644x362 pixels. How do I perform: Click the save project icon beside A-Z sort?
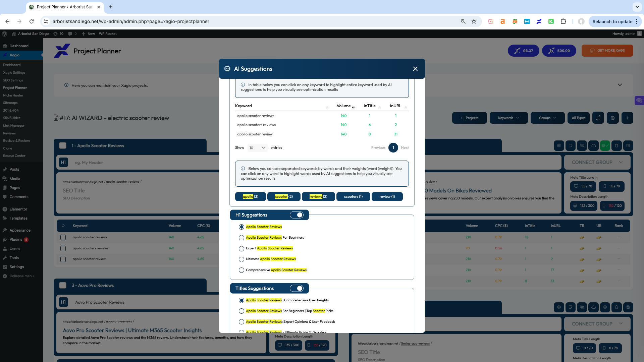pyautogui.click(x=613, y=118)
